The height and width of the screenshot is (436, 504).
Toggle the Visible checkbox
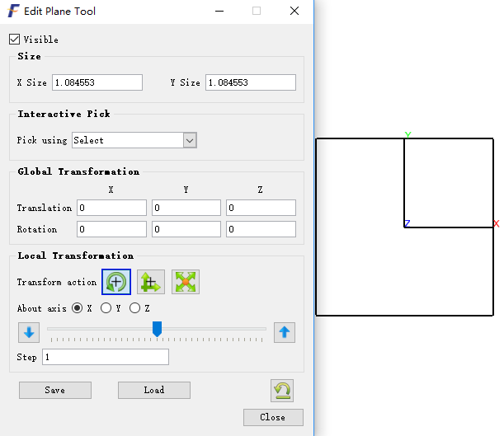click(15, 40)
